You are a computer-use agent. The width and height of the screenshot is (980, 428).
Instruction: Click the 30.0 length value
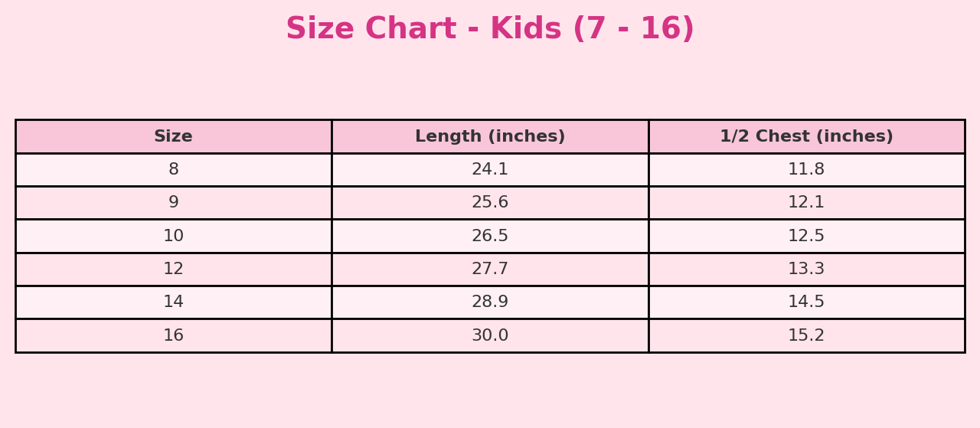pos(490,336)
